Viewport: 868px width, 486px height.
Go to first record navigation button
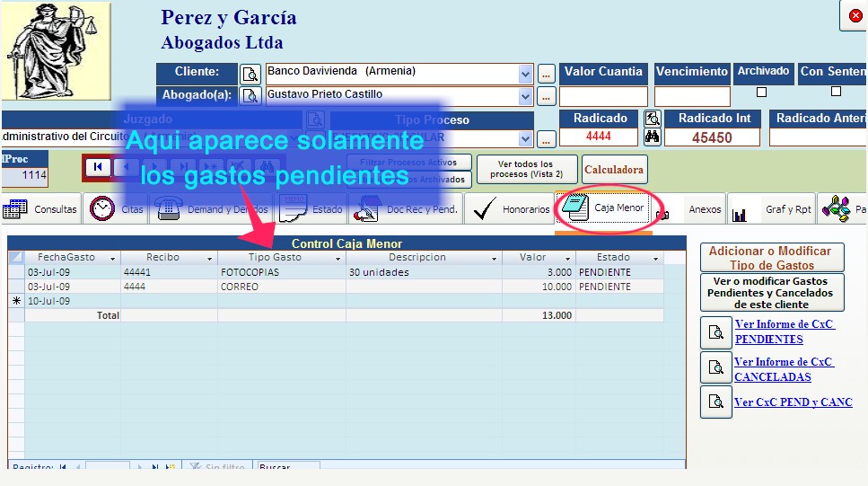[x=98, y=166]
